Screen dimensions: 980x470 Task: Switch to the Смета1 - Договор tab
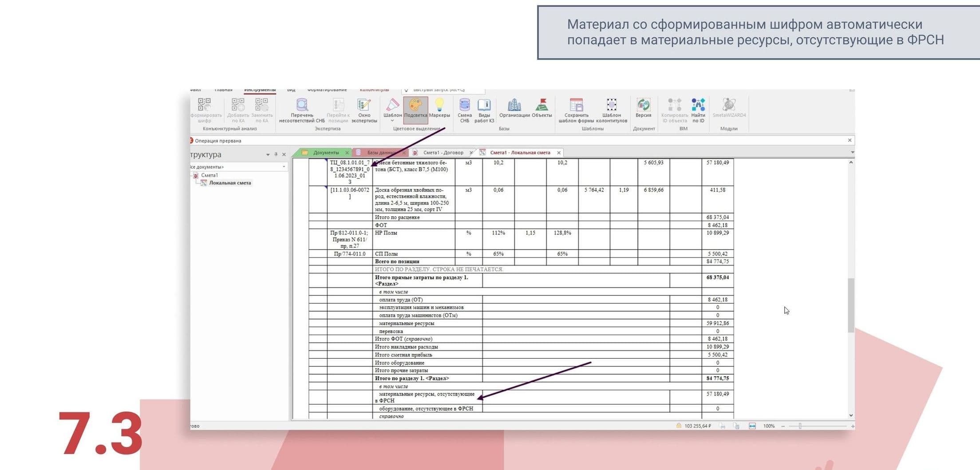pyautogui.click(x=443, y=153)
